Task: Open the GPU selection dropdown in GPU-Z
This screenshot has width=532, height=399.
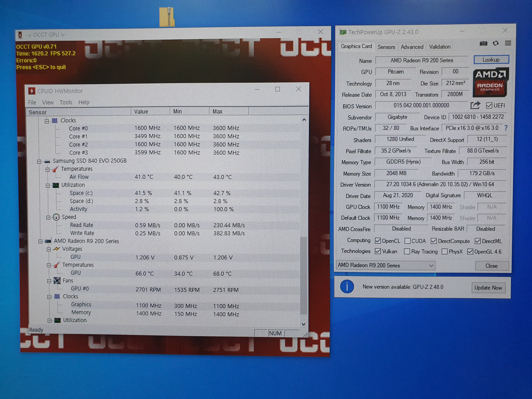Action: coord(386,265)
